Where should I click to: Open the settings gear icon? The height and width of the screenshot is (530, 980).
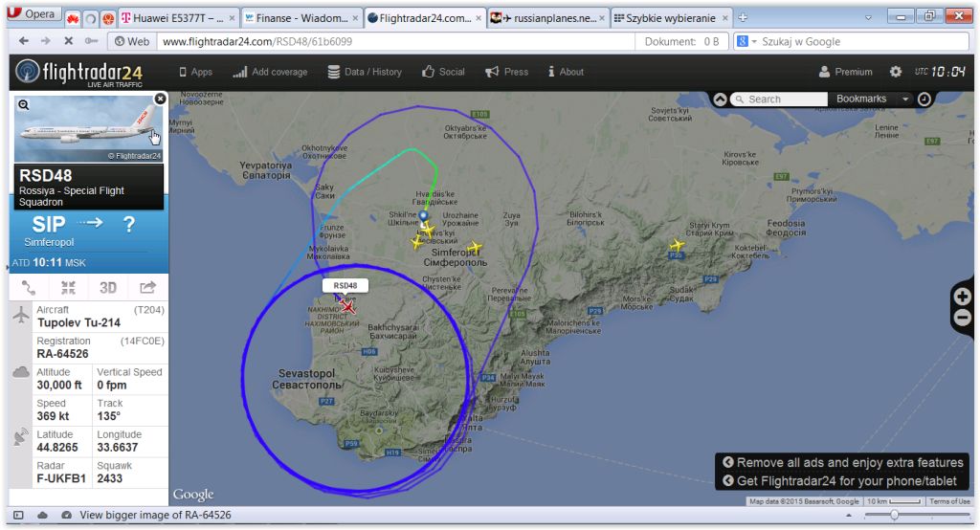[x=896, y=72]
